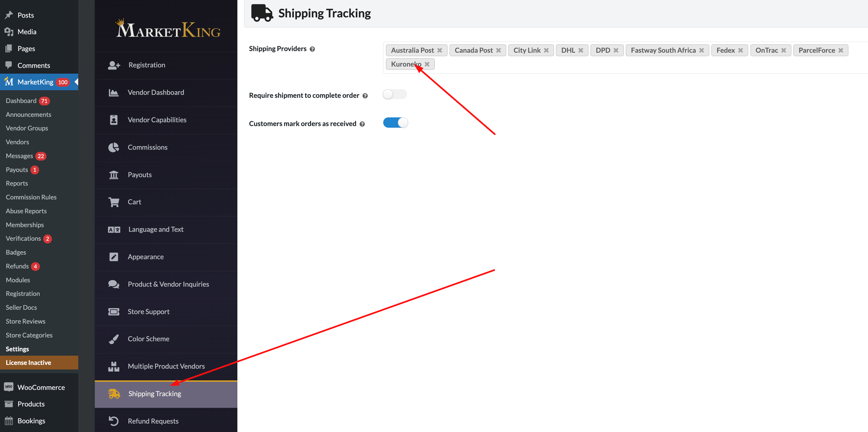Open Registration settings tab
The height and width of the screenshot is (432, 868).
[166, 65]
